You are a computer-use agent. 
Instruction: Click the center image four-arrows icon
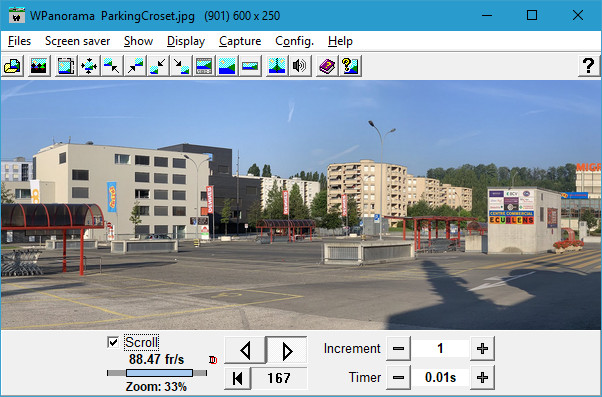click(89, 66)
